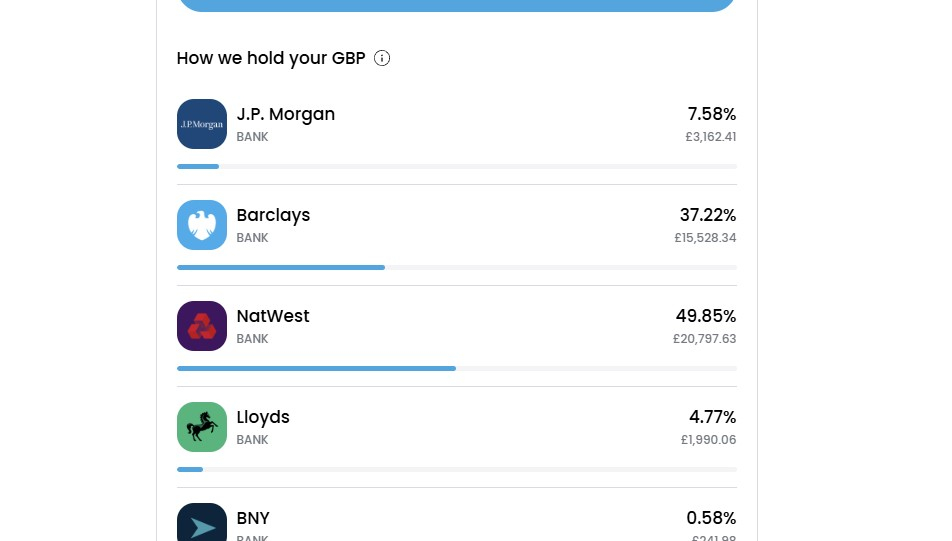Click the 49.85% NatWest percentage
Screen dimensions: 952x541
click(x=706, y=316)
